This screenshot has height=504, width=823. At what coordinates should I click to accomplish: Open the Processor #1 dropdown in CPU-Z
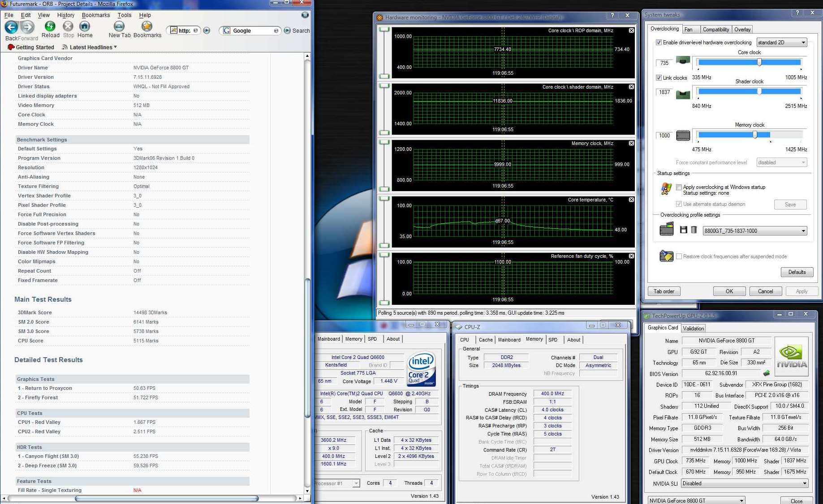[356, 483]
